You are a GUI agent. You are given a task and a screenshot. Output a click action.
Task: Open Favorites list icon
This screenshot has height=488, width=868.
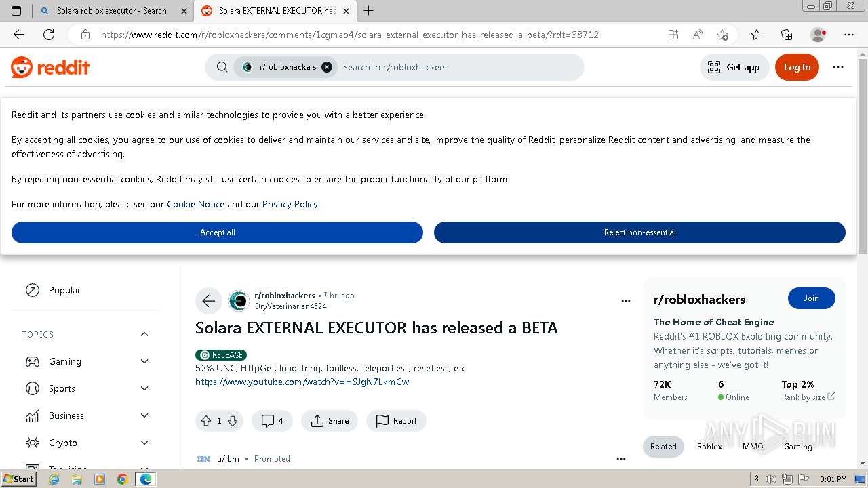click(757, 35)
